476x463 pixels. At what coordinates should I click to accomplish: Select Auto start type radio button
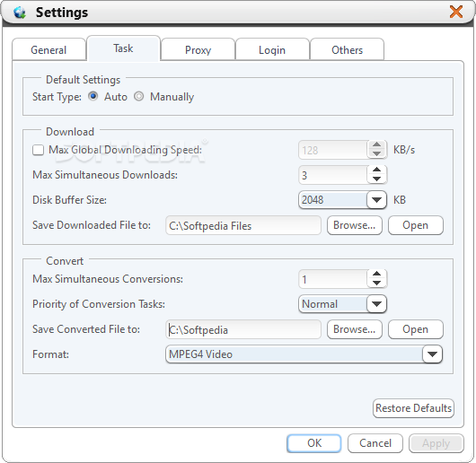point(93,96)
